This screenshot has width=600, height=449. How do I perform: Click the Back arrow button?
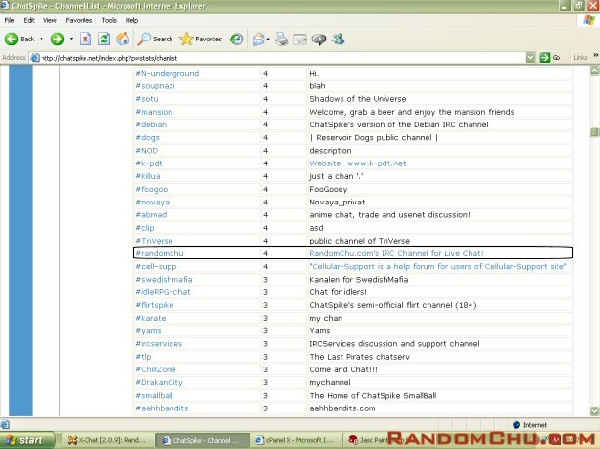pos(11,39)
